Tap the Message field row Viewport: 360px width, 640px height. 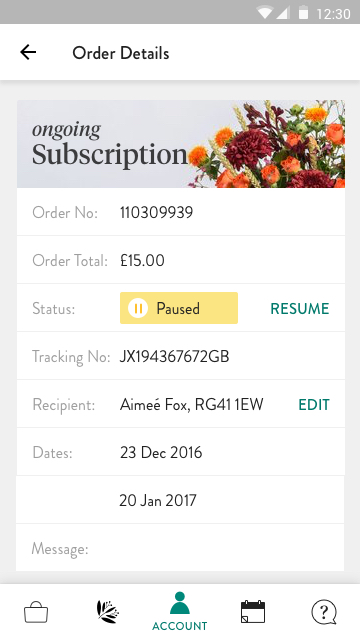click(x=181, y=548)
